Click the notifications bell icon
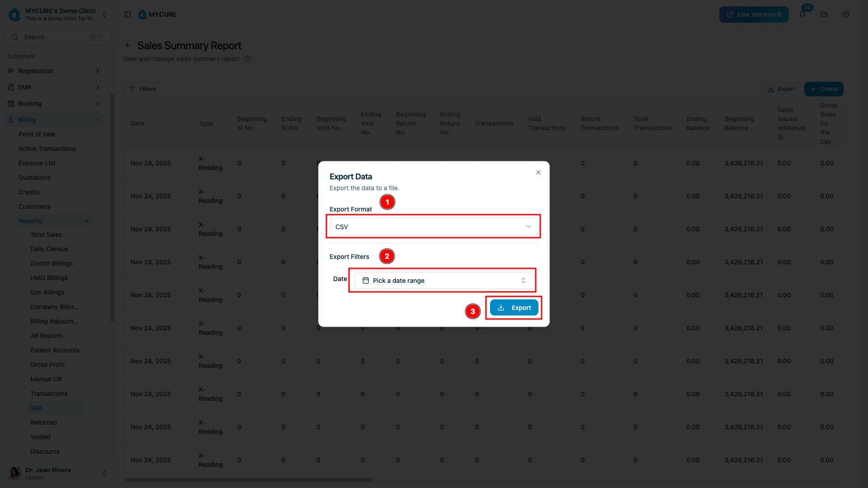 (x=802, y=14)
